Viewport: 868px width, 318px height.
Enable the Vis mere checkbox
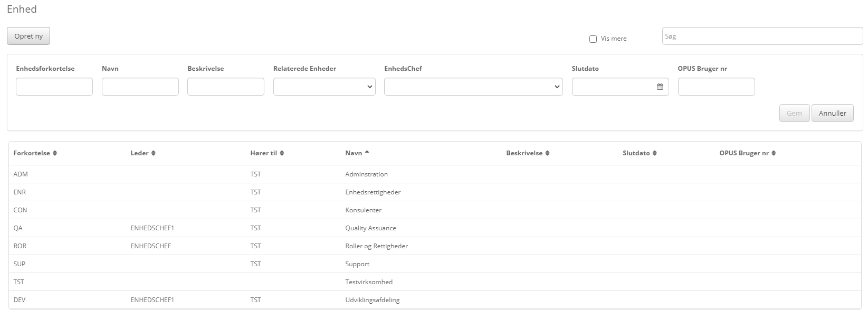click(x=593, y=39)
